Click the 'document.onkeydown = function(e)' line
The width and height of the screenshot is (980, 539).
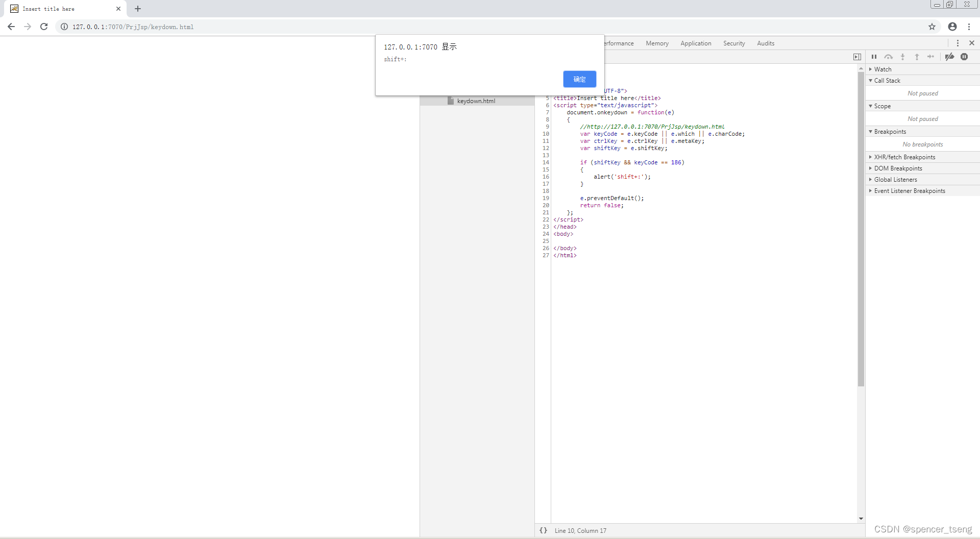tap(620, 112)
